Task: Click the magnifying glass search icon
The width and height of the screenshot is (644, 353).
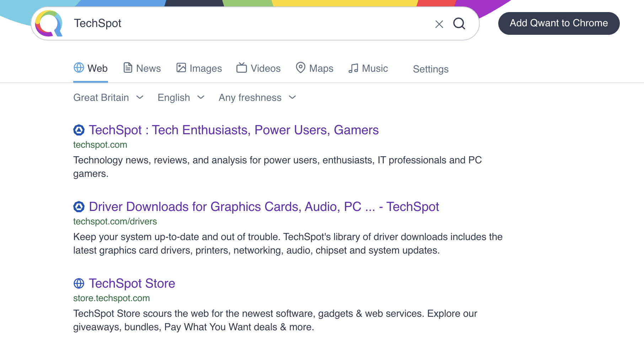Action: tap(459, 23)
